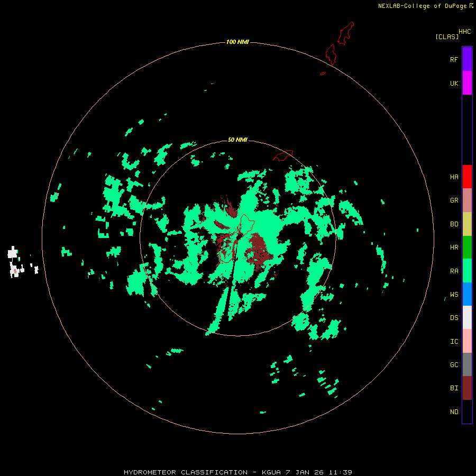This screenshot has height=476, width=476.
Task: Click the BI legend label
Action: (454, 388)
